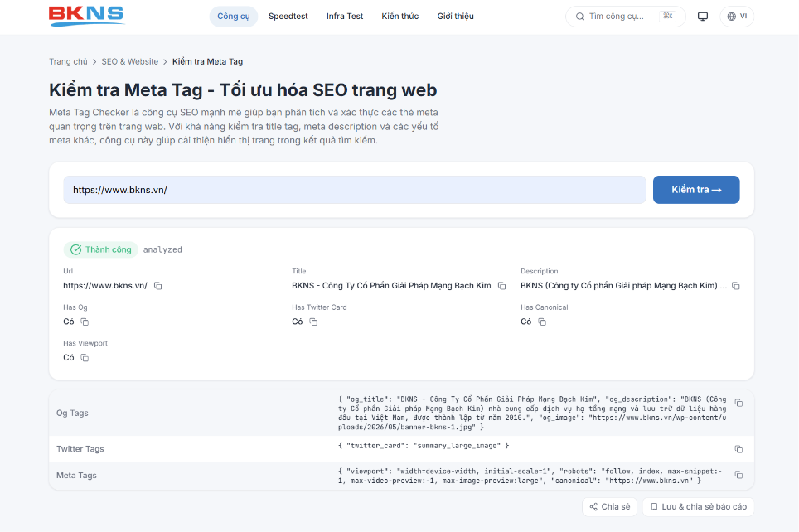Copy the Og Tags JSON
The image size is (799, 532).
coord(738,403)
